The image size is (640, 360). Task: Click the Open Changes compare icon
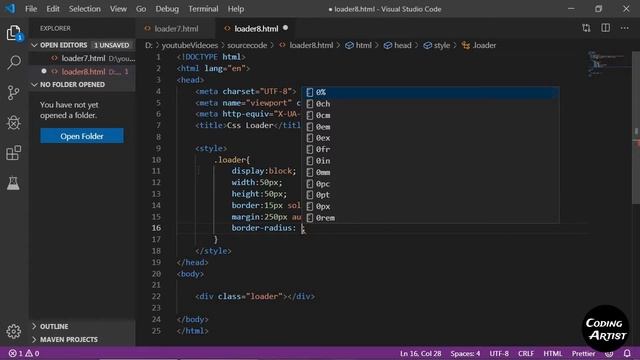(x=587, y=28)
